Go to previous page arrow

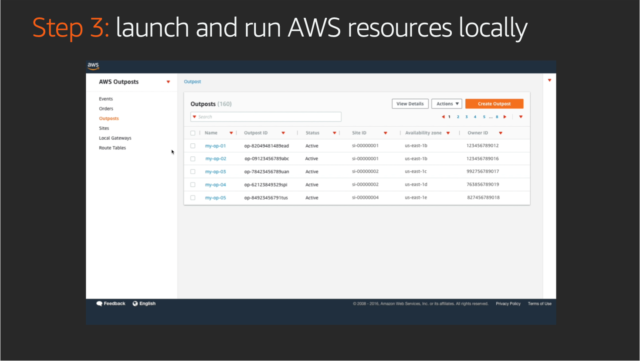(443, 117)
